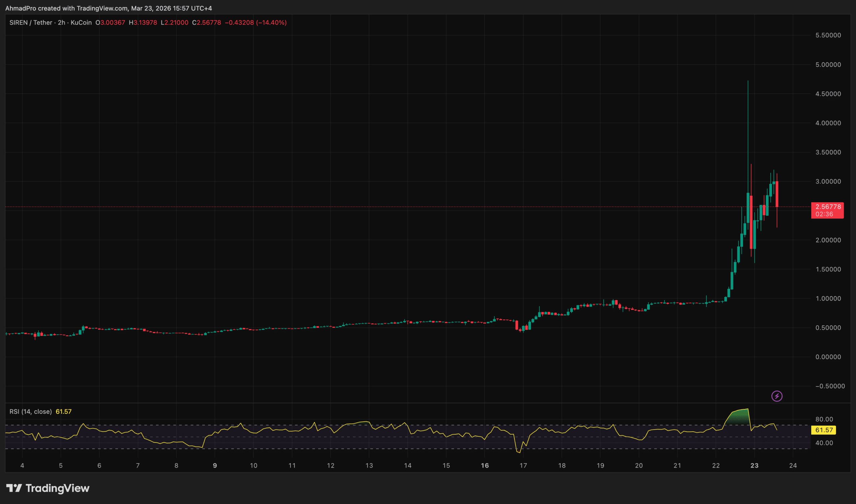Click the yellow RSI 61.57 axis label
The image size is (856, 504).
(823, 430)
